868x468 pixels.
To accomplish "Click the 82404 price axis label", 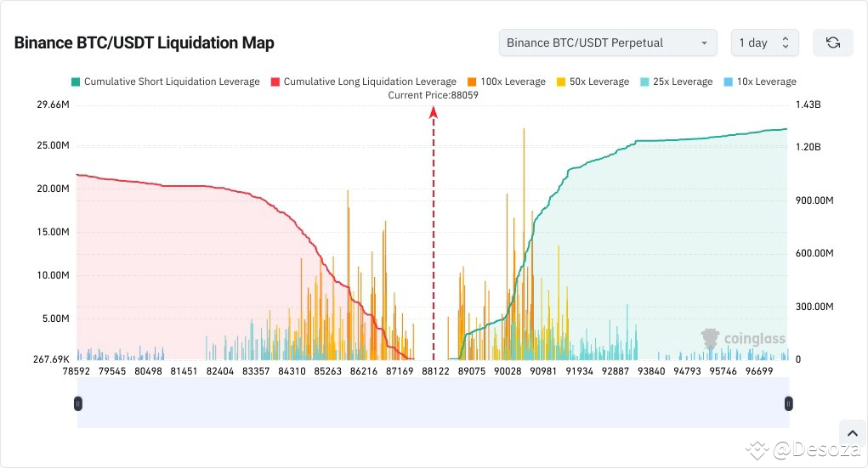I will click(x=220, y=371).
